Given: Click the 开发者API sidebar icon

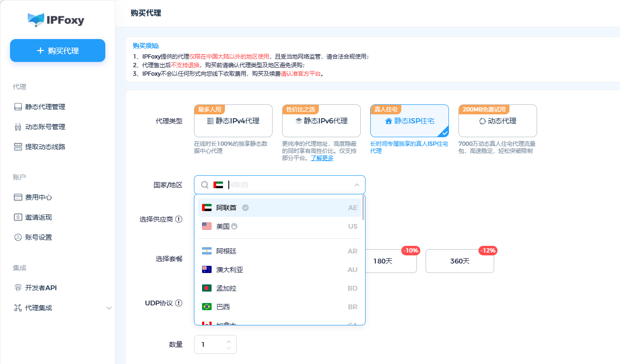Looking at the screenshot, I should coord(18,287).
